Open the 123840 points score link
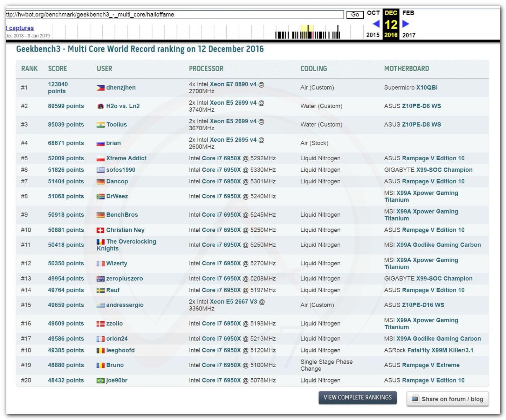 pyautogui.click(x=58, y=88)
